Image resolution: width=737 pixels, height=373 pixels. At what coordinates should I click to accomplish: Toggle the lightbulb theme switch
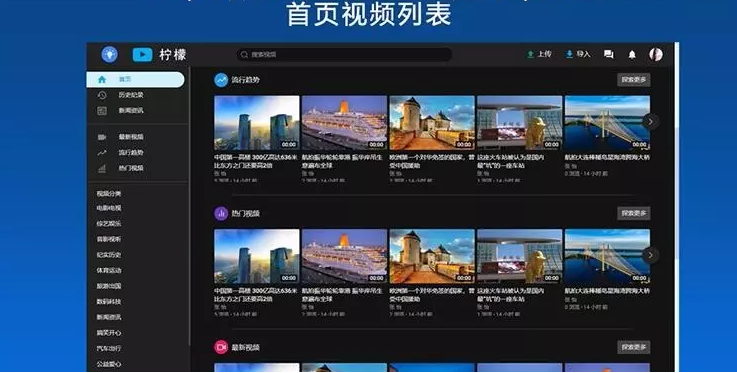(x=110, y=54)
